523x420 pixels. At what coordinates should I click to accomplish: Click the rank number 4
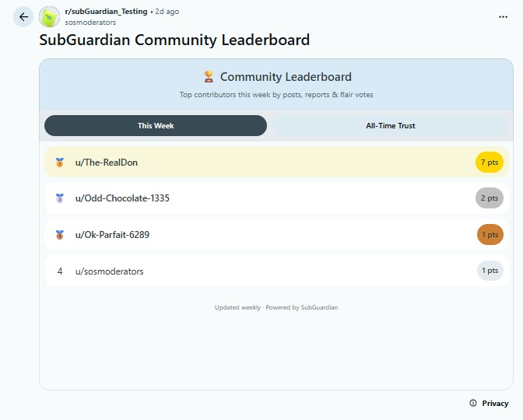60,271
